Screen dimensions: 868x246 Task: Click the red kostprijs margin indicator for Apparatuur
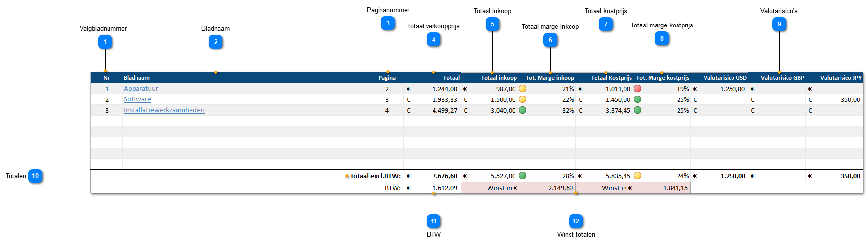[x=637, y=89]
